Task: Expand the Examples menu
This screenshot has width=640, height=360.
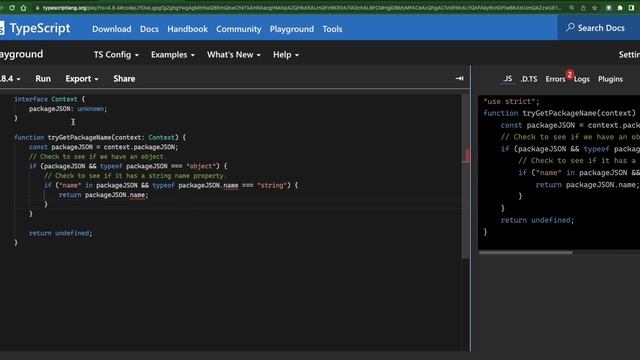Action: click(173, 55)
